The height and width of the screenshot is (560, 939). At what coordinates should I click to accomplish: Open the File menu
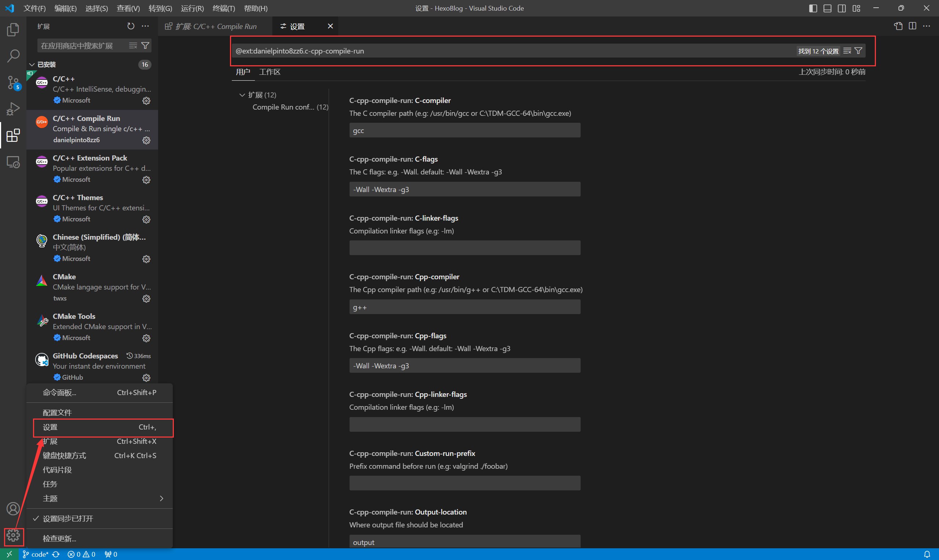click(x=34, y=8)
